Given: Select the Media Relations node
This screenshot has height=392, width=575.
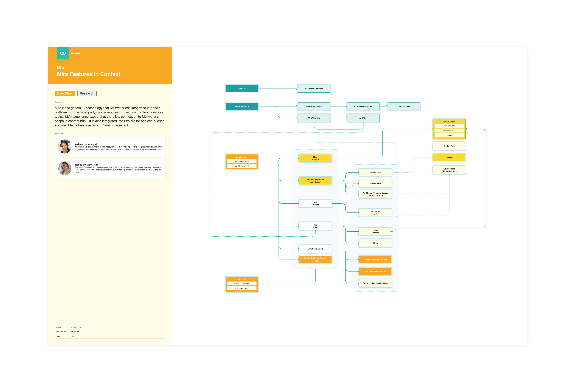Looking at the screenshot, I should point(242,106).
